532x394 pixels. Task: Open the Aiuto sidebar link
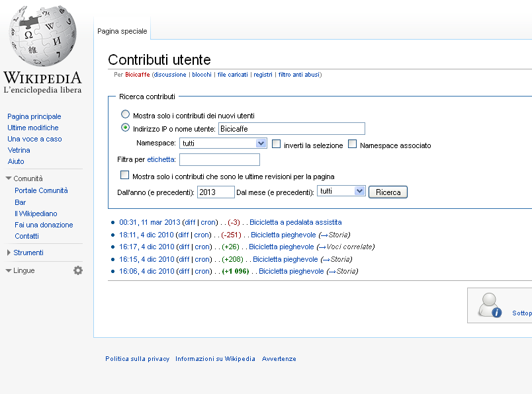point(16,161)
